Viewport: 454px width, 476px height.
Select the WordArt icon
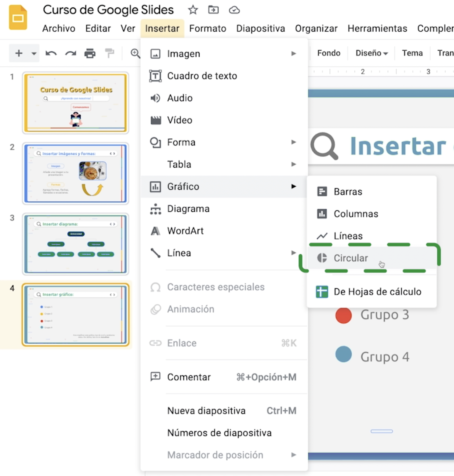click(x=155, y=231)
